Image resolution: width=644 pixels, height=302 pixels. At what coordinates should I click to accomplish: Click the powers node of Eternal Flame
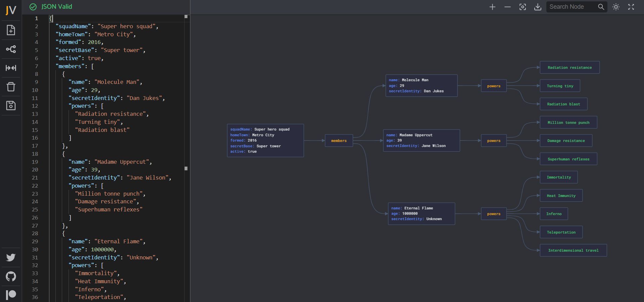(494, 214)
